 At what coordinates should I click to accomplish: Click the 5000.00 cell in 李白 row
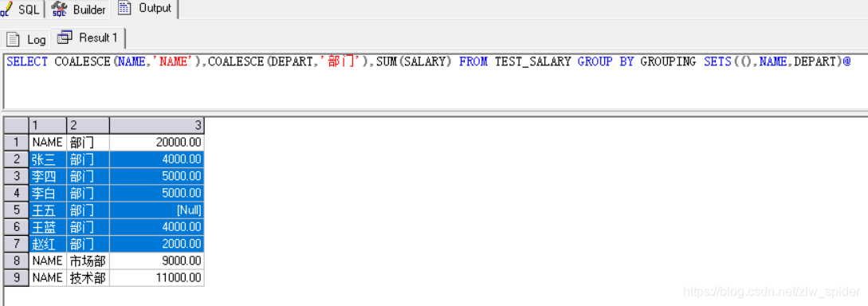click(x=157, y=193)
